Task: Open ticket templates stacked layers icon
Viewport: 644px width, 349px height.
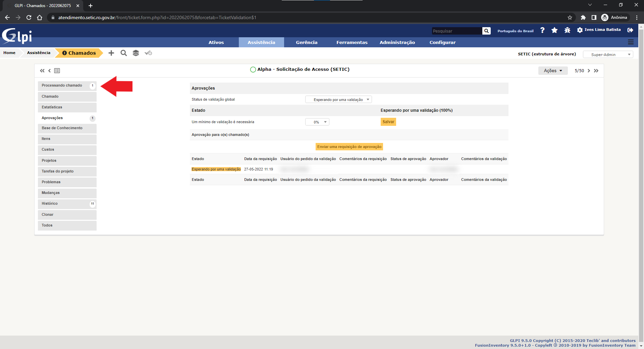Action: [x=136, y=53]
